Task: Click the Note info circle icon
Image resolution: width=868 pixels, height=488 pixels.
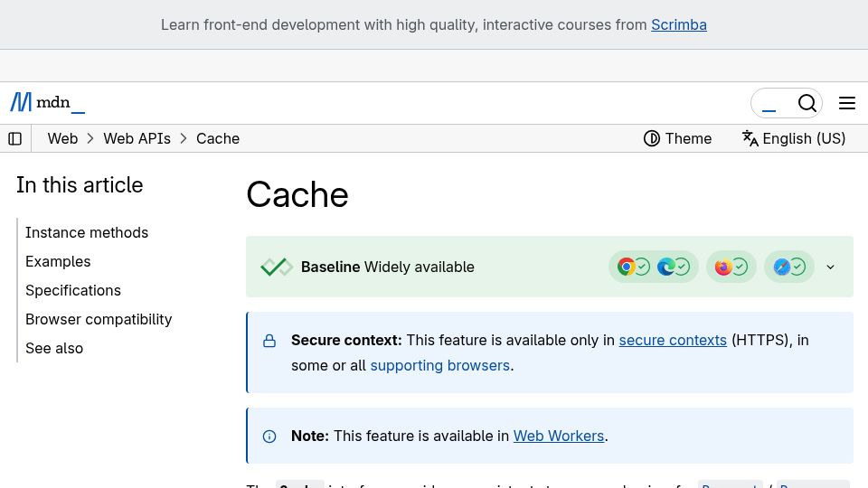Action: tap(269, 436)
